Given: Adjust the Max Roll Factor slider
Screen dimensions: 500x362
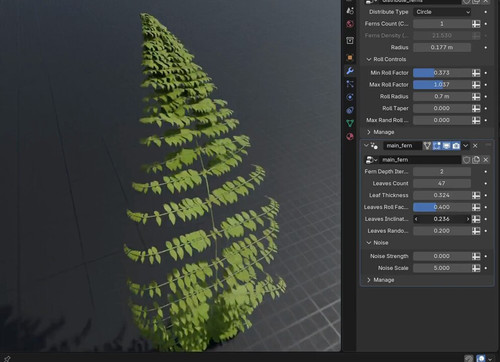Looking at the screenshot, I should (x=442, y=85).
